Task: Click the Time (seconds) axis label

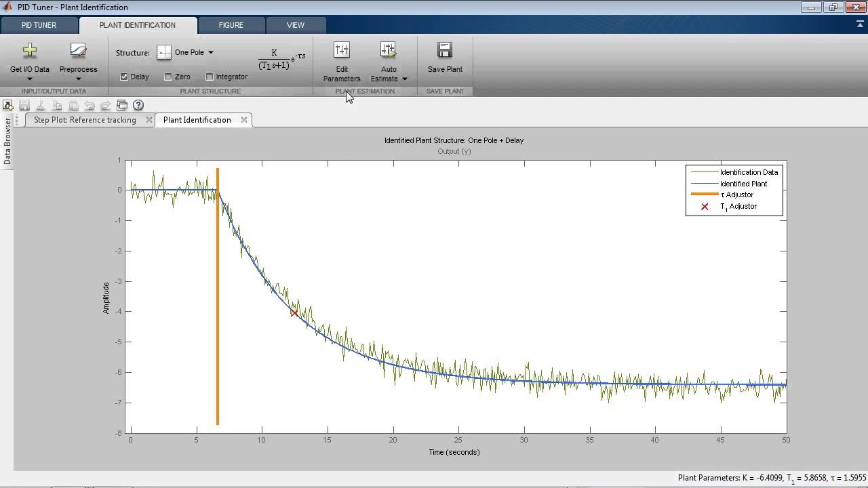Action: [x=454, y=452]
